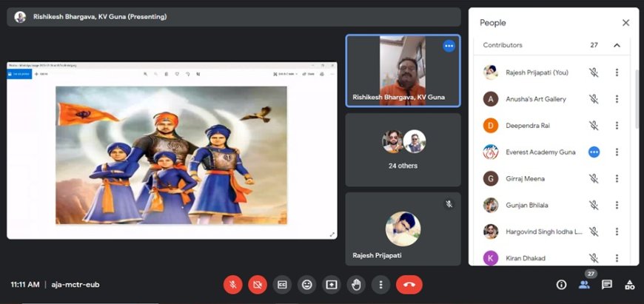Click Girraj Meena brown G avatar

(x=490, y=178)
